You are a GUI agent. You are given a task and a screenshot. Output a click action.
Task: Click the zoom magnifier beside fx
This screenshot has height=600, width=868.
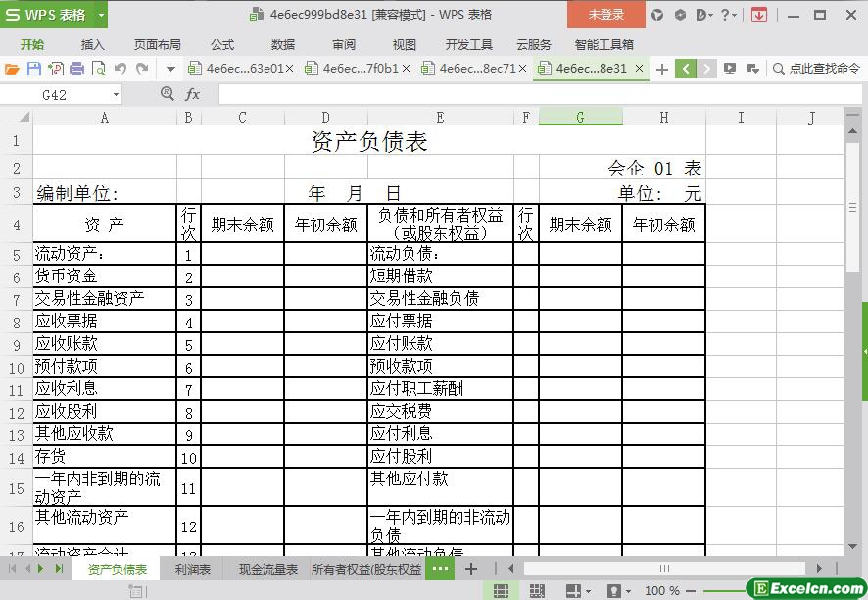click(167, 94)
